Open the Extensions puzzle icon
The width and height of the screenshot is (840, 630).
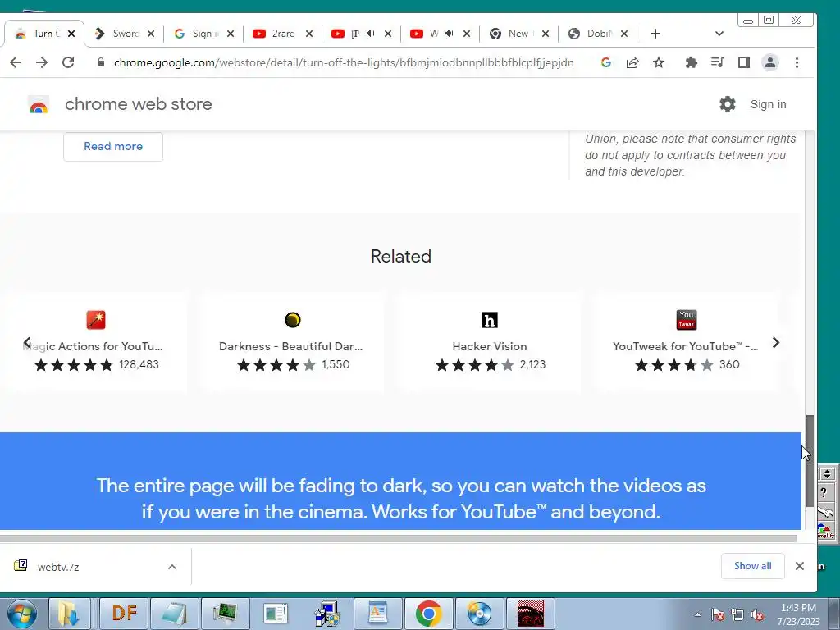point(691,62)
